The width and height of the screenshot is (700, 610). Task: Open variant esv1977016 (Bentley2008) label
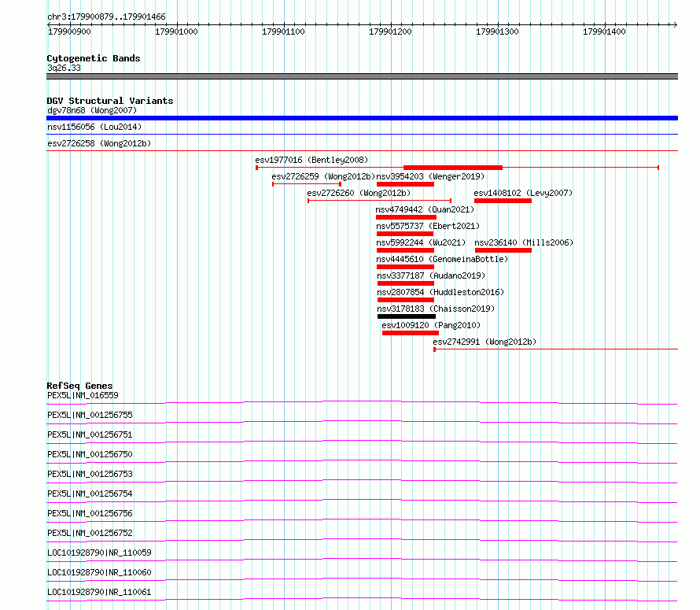[311, 160]
